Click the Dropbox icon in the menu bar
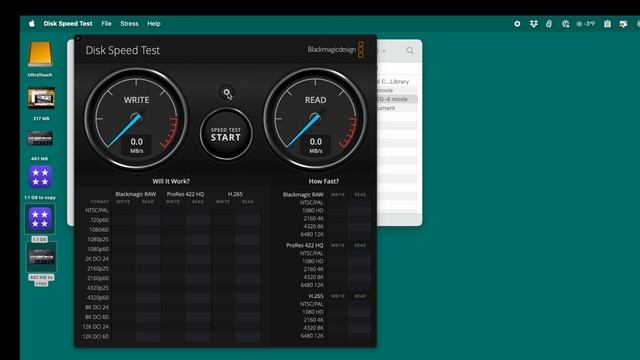This screenshot has width=640, height=360. [533, 24]
